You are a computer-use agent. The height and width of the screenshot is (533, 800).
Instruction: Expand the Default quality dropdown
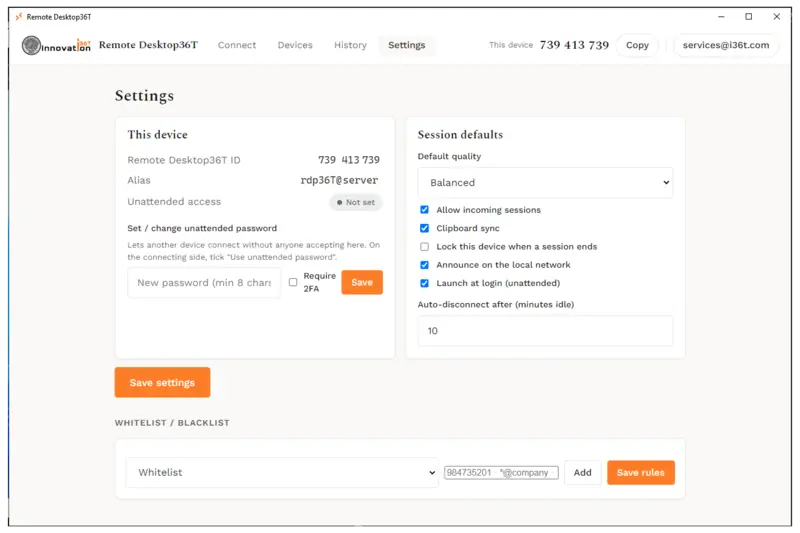(545, 183)
